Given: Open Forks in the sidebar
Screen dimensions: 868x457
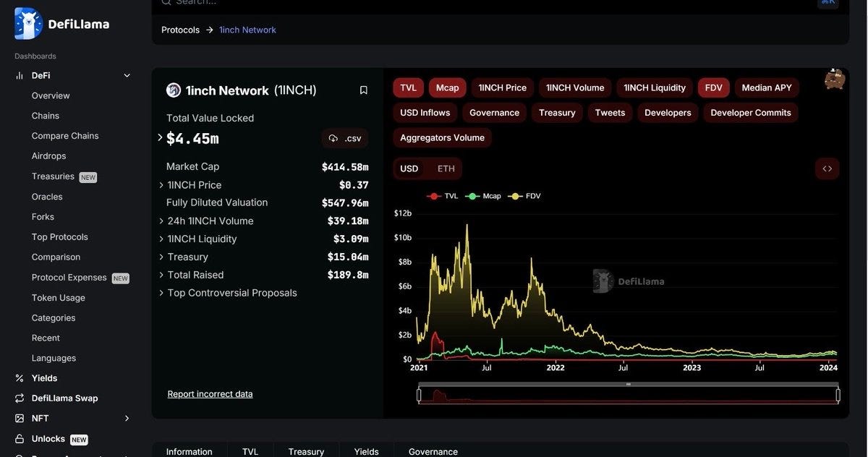Looking at the screenshot, I should tap(43, 217).
